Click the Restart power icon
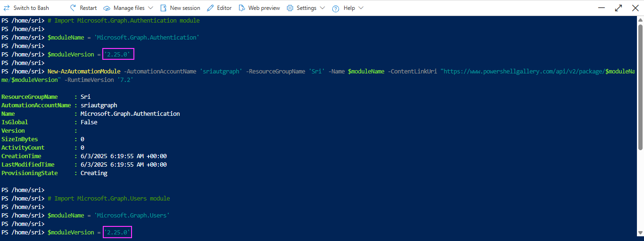This screenshot has width=644, height=241. click(x=73, y=8)
